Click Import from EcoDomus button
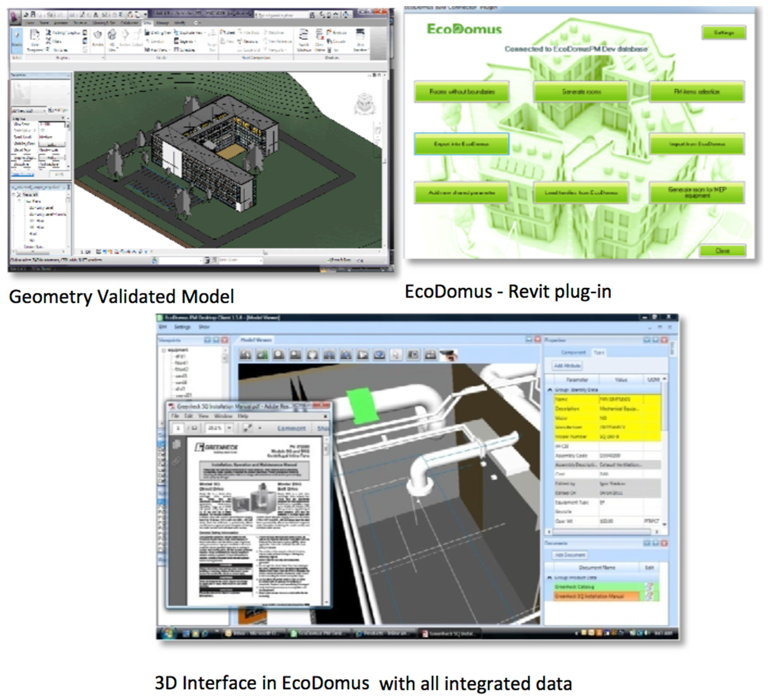This screenshot has width=770, height=700. 697,144
